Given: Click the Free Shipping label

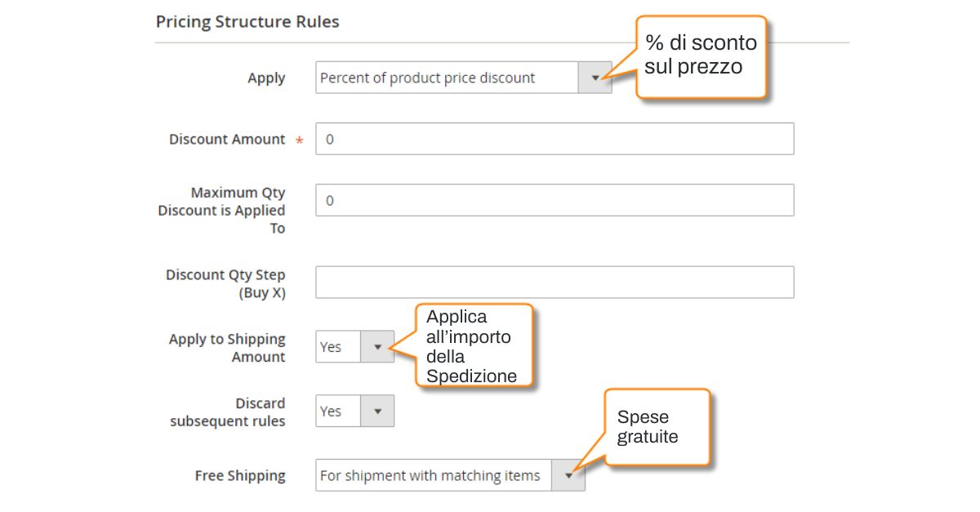Looking at the screenshot, I should coord(240,475).
